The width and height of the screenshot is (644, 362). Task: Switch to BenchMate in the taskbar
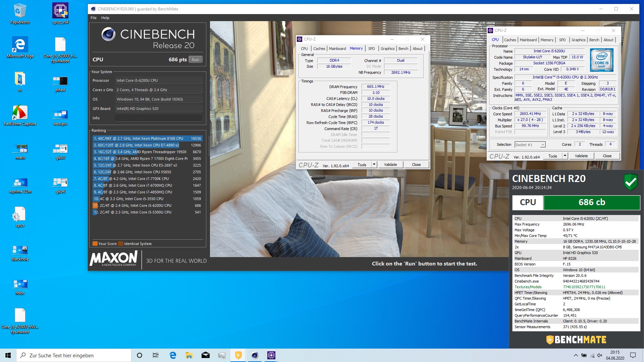point(238,355)
